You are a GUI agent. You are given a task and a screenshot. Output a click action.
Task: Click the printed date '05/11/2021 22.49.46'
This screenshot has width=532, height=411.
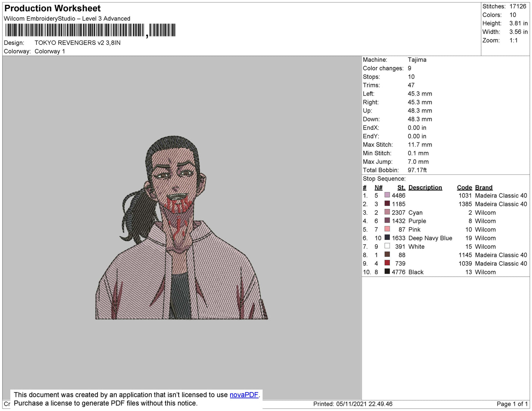point(364,404)
